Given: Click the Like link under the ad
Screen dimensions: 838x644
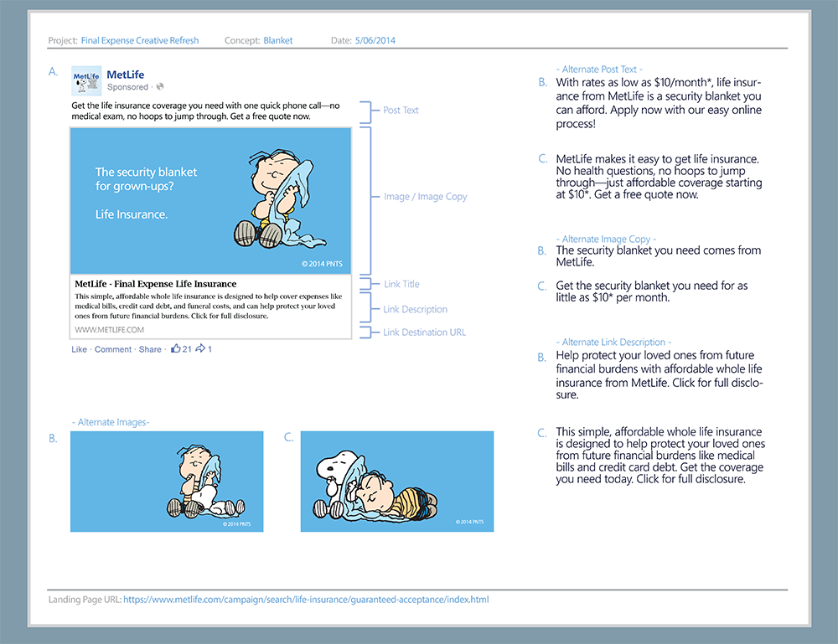Looking at the screenshot, I should tap(79, 349).
